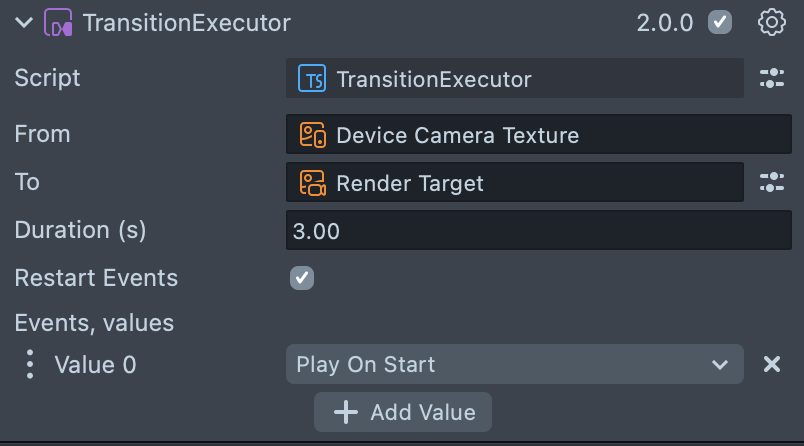The width and height of the screenshot is (804, 446).
Task: Click the 2.0.0 version label
Action: click(664, 23)
